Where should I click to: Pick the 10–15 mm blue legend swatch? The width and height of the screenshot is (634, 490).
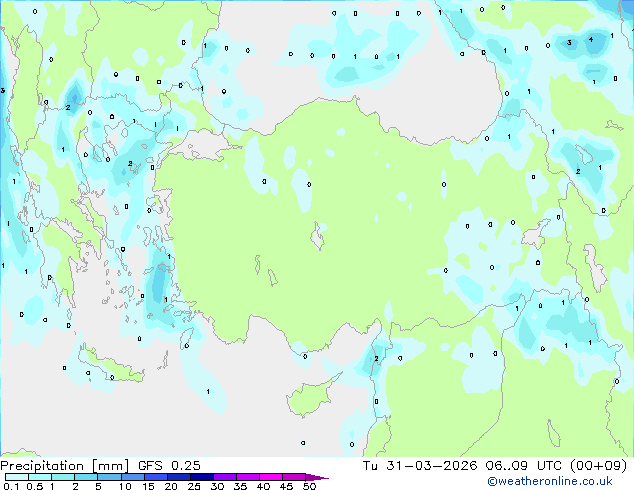pos(133,477)
